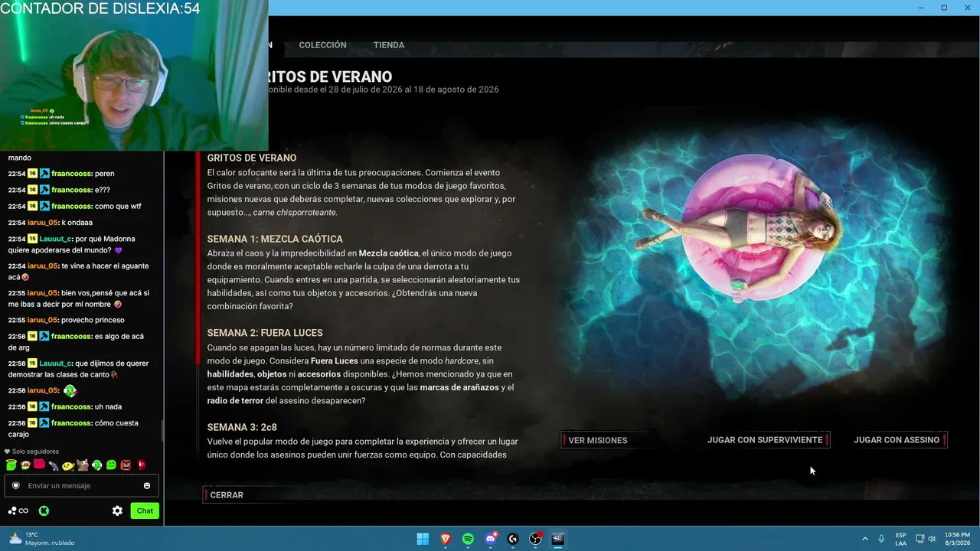This screenshot has width=980, height=551.
Task: Pick the pink blob emote
Action: point(39,465)
